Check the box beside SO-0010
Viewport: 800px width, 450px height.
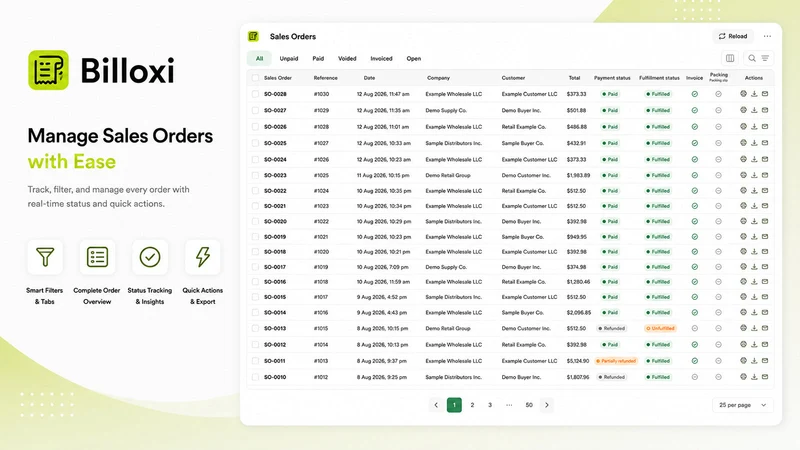[x=255, y=377]
